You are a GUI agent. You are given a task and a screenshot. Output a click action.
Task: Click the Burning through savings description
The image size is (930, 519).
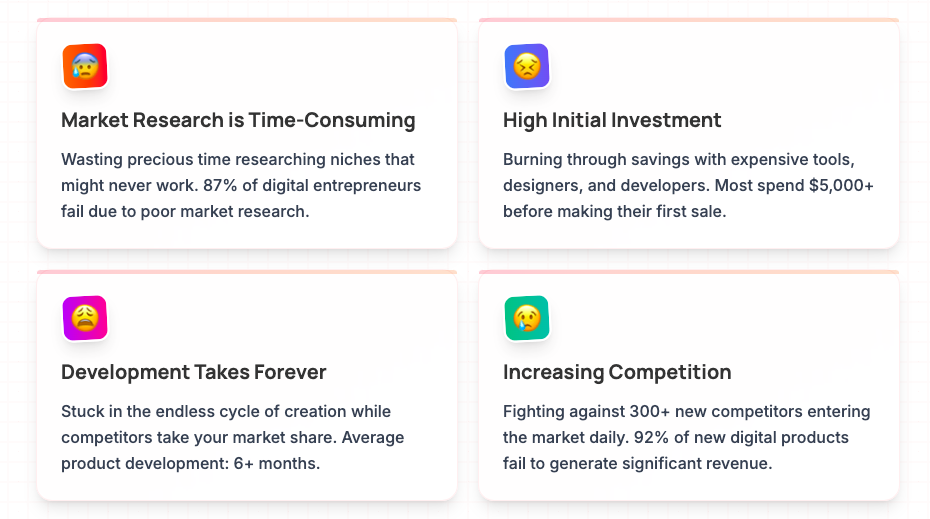(688, 186)
